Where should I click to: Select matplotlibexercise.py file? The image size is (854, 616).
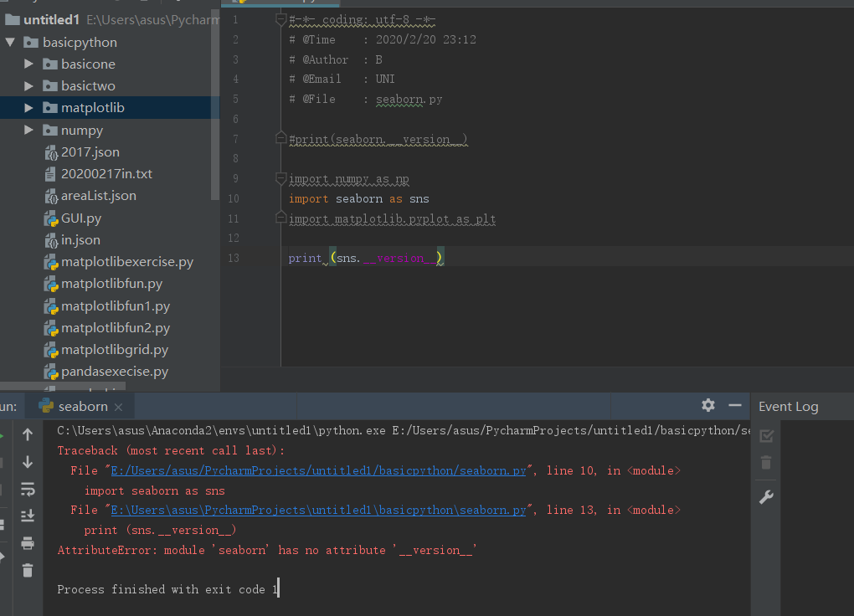click(x=127, y=261)
